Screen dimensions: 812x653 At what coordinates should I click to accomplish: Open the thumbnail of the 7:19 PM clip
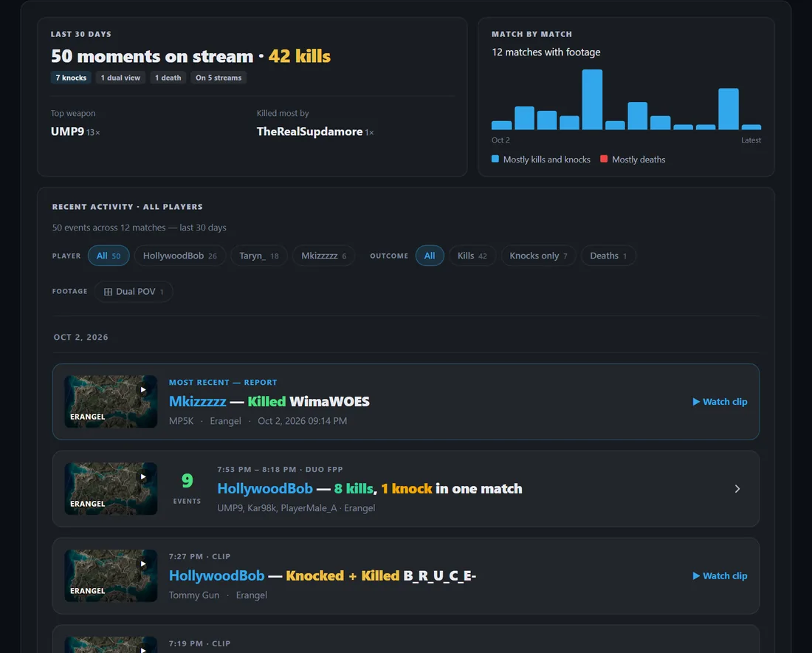click(x=110, y=645)
